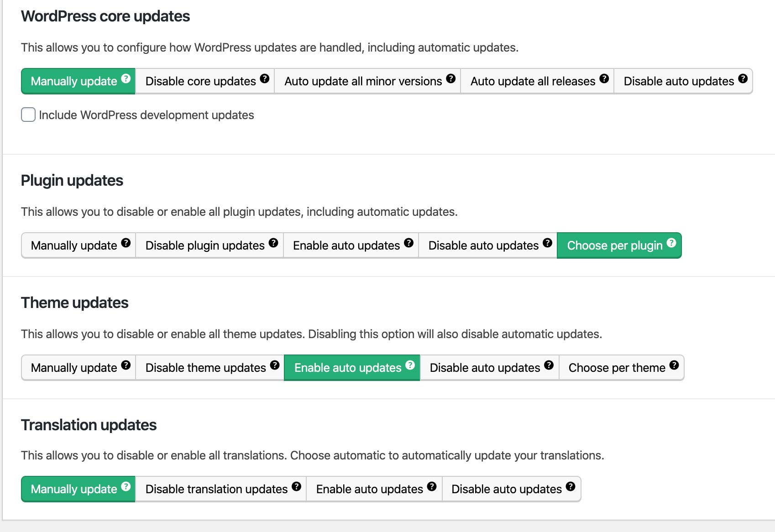Image resolution: width=775 pixels, height=532 pixels.
Task: Open help icon for Auto update all minor versions
Action: [x=451, y=78]
